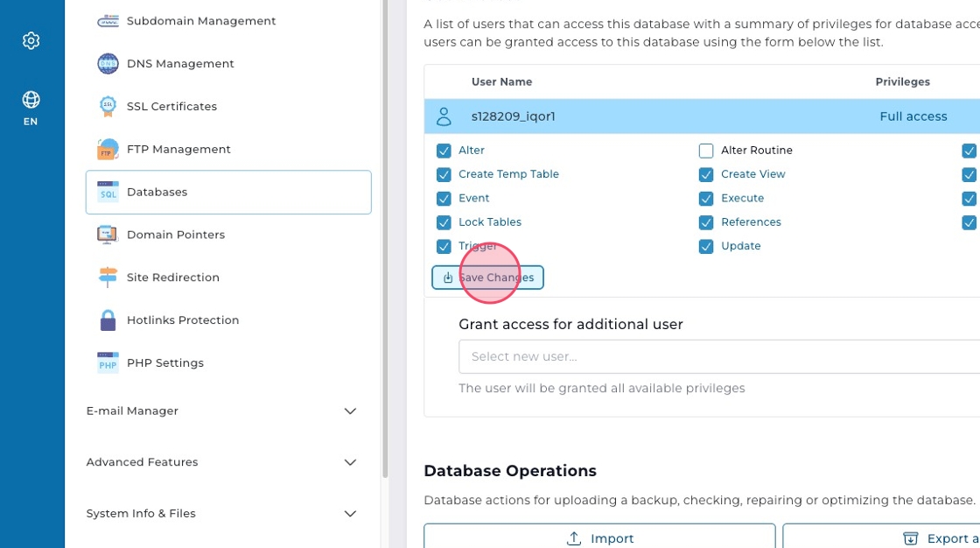Expand the E-mail Manager section
Image resolution: width=980 pixels, height=548 pixels.
coord(350,411)
